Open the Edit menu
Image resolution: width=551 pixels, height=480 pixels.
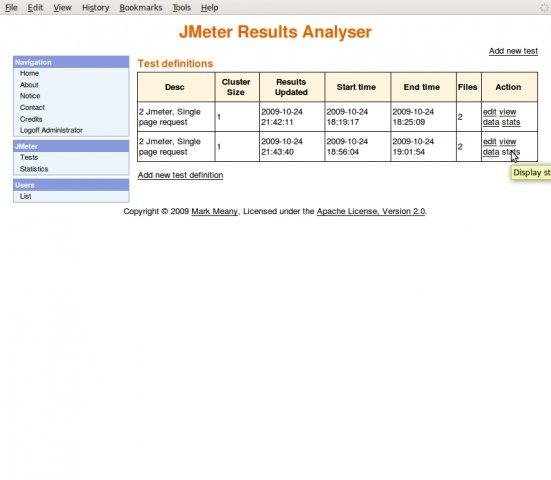[35, 7]
